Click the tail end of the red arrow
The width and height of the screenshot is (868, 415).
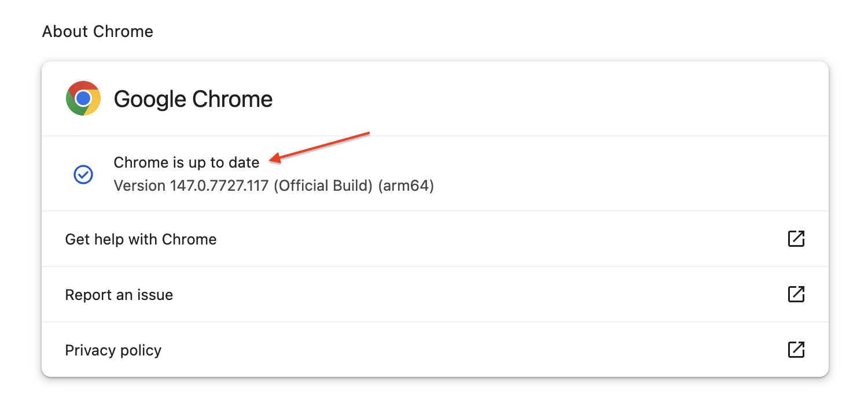367,134
